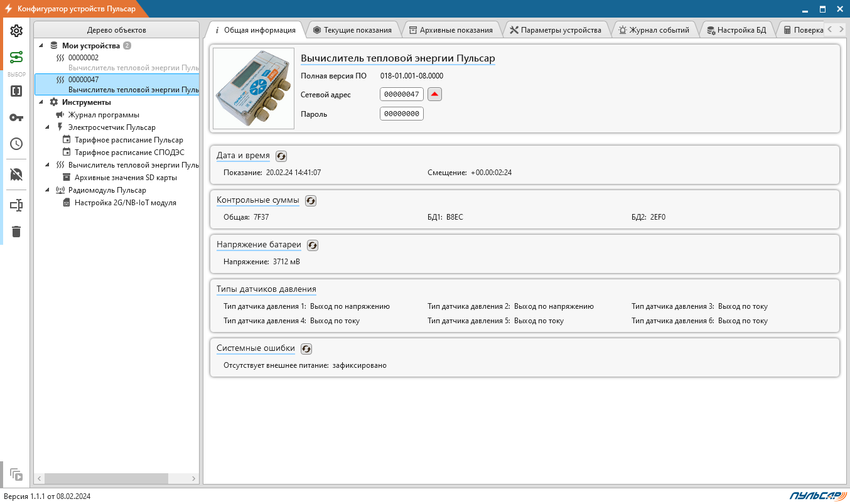This screenshot has height=504, width=850.
Task: Open Настройка 2G/NB-IoT модуля
Action: pos(125,203)
